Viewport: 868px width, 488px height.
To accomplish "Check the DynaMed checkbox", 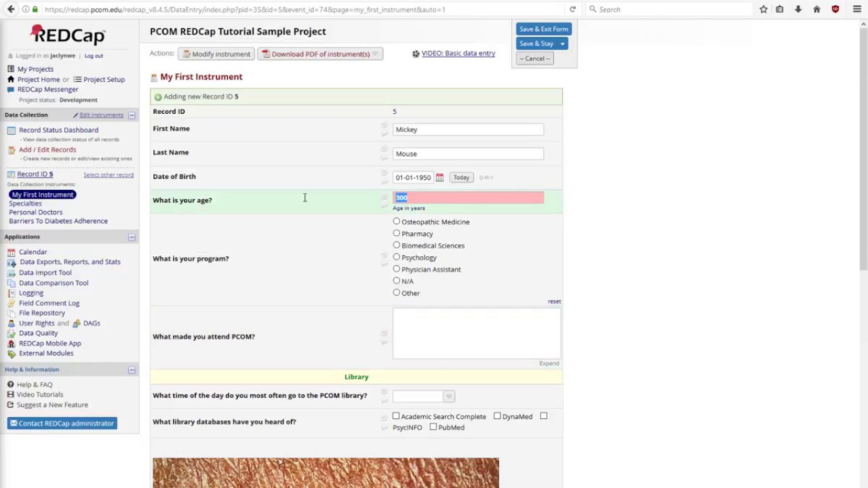I will click(497, 416).
